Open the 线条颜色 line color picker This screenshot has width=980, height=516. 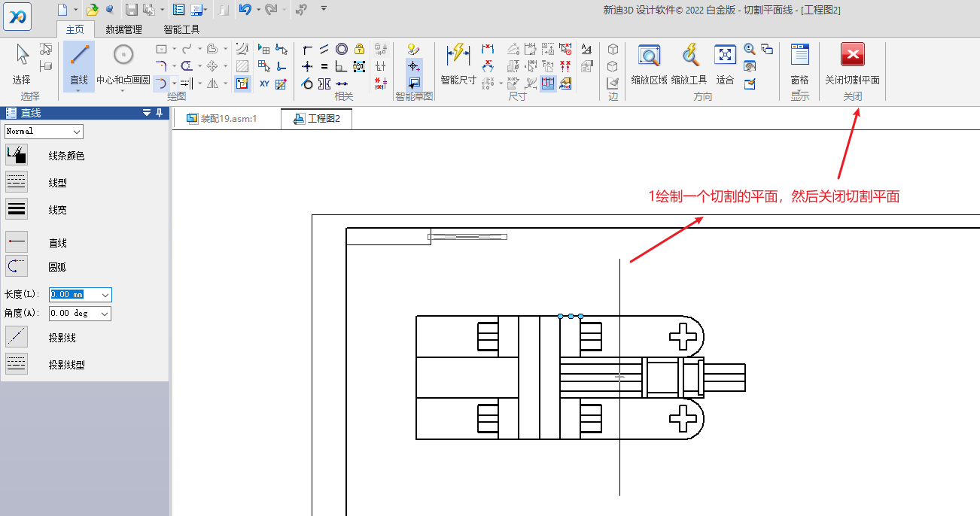tap(17, 155)
